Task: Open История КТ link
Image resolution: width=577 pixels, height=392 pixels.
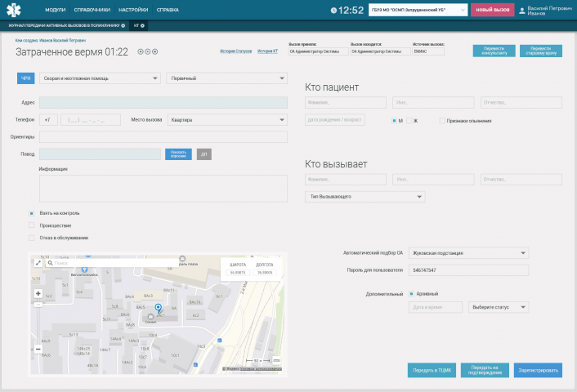Action: coord(267,51)
